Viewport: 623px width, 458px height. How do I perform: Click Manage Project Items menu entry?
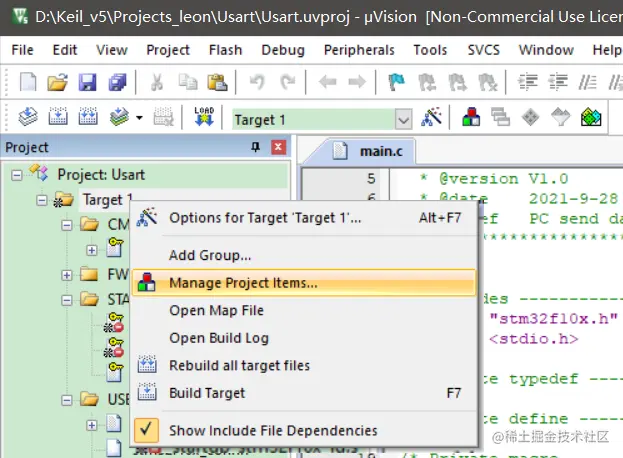304,283
